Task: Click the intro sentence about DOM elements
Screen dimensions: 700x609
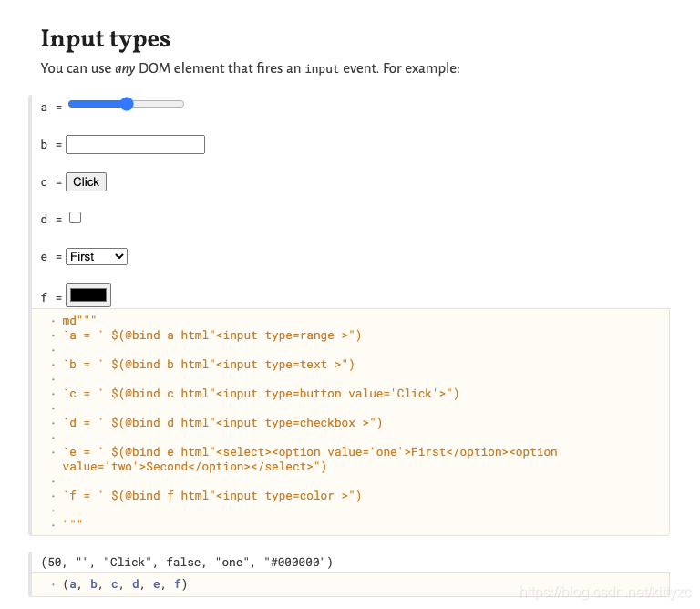Action: (250, 68)
